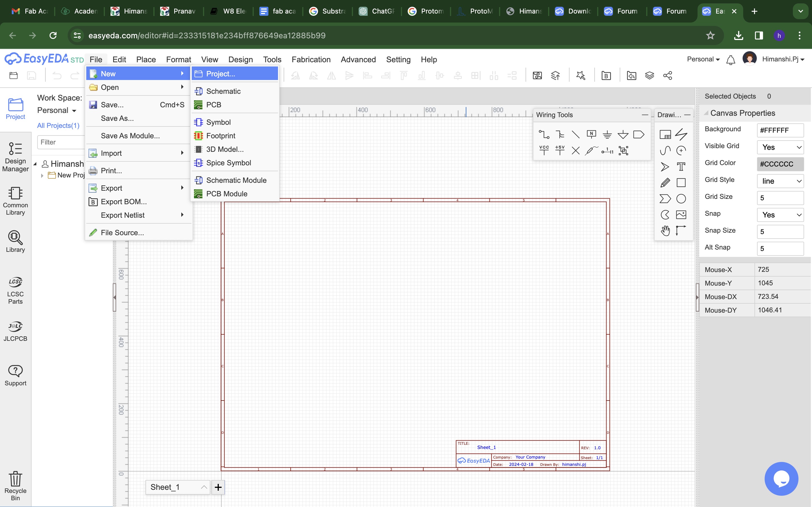Screen dimensions: 812x507
Task: Toggle Snap setting to Yes
Action: pyautogui.click(x=780, y=214)
